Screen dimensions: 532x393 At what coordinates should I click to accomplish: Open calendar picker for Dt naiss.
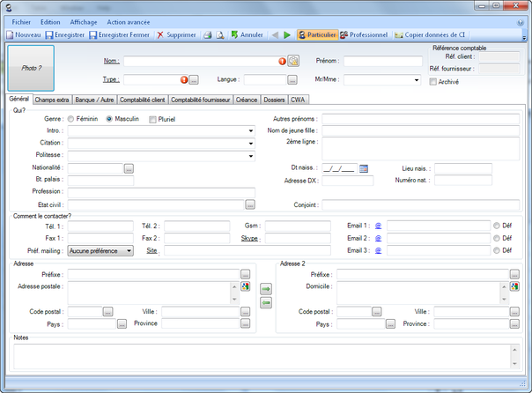pos(364,167)
